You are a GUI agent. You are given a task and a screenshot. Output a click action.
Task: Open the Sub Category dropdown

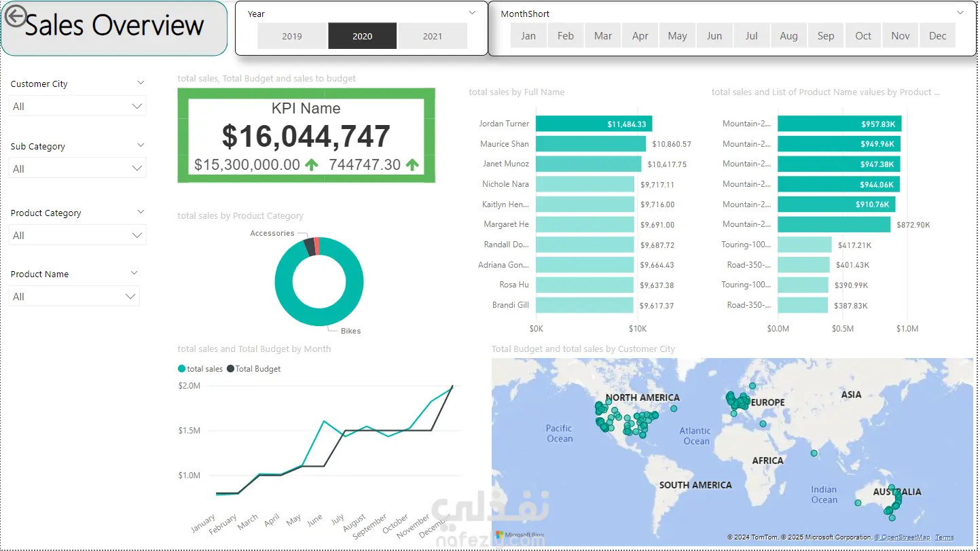(77, 168)
